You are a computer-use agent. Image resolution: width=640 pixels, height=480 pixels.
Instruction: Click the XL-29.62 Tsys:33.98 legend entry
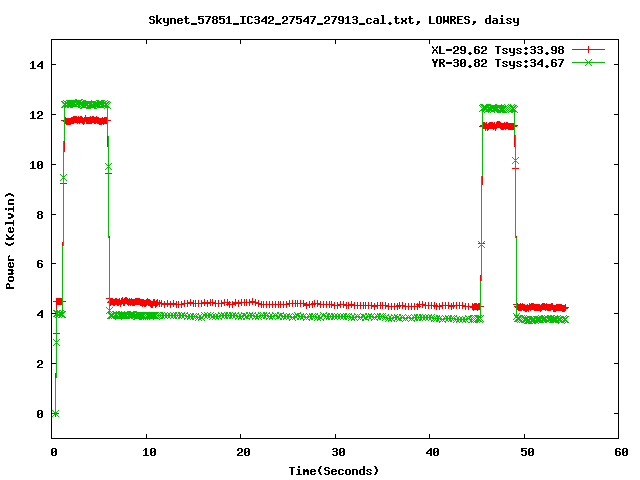tap(498, 50)
